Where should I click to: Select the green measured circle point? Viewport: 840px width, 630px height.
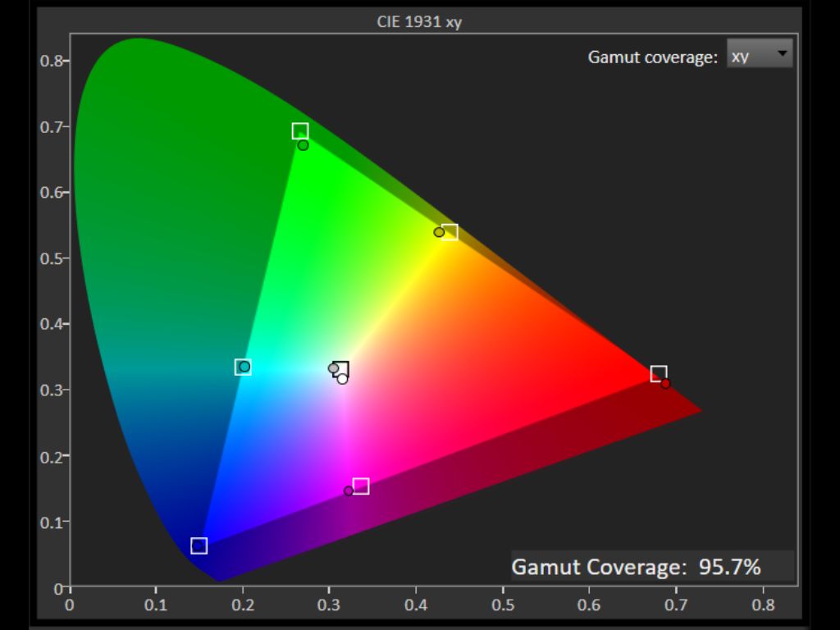303,145
